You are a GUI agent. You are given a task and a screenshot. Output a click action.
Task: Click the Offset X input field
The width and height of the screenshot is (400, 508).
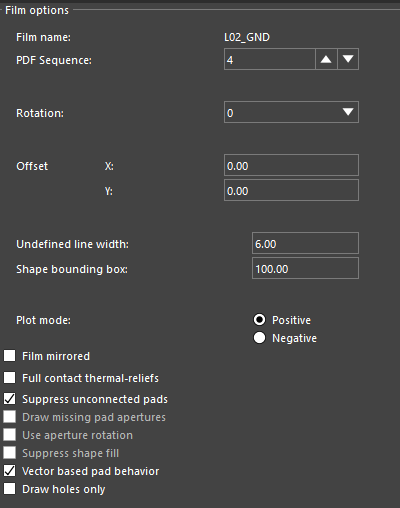point(291,165)
